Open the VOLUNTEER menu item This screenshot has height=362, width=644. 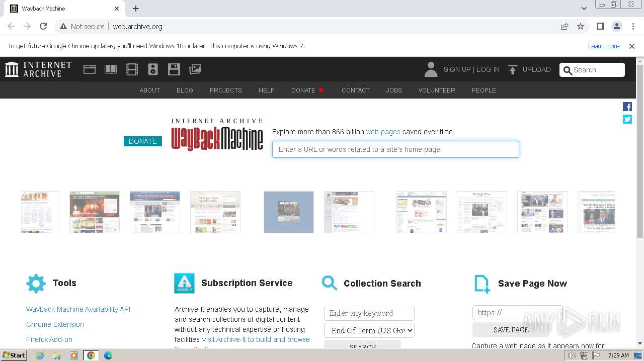(x=437, y=90)
